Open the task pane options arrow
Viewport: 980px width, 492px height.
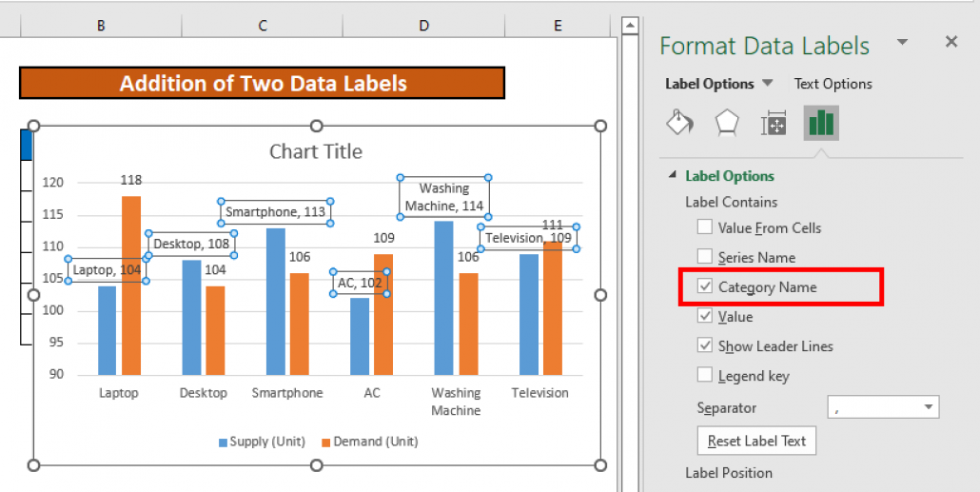point(902,43)
